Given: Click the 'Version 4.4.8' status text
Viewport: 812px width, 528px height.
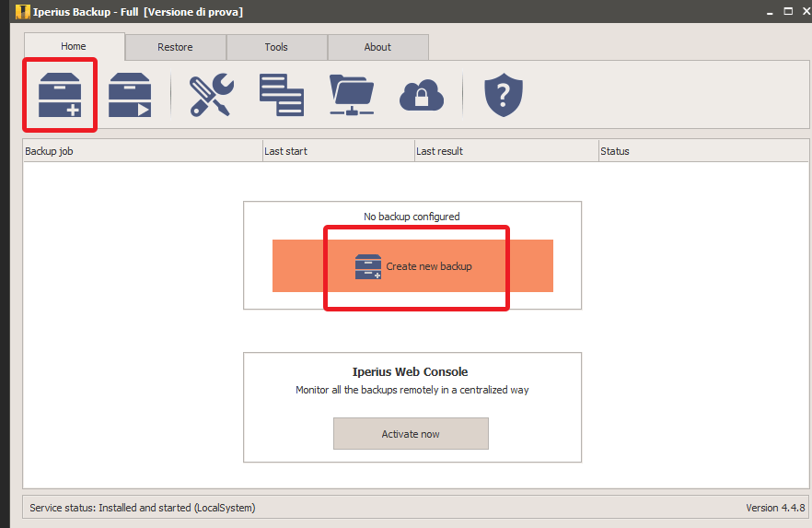Looking at the screenshot, I should pyautogui.click(x=775, y=508).
